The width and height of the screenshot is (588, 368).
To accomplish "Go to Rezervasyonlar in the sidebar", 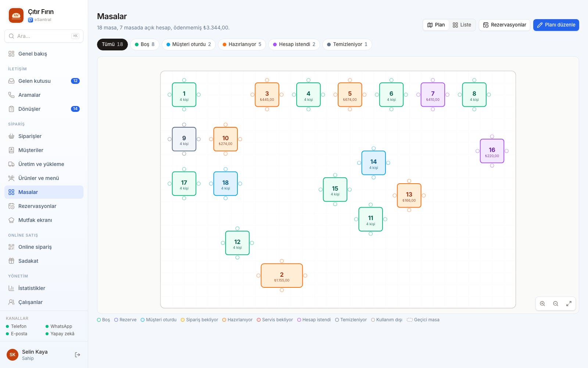I will tap(44, 206).
